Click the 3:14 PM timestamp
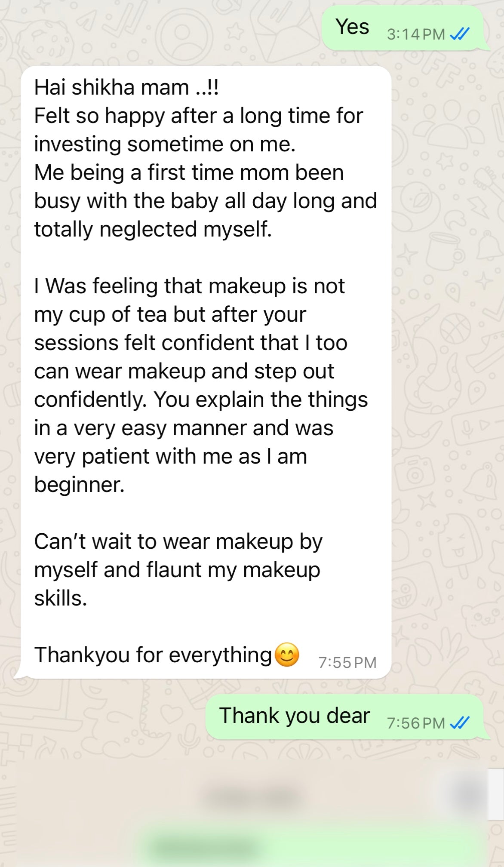Image resolution: width=504 pixels, height=867 pixels. 415,34
